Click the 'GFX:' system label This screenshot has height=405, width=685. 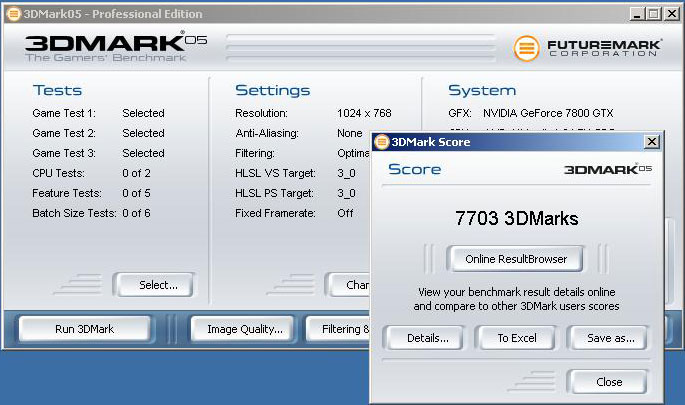(x=460, y=113)
